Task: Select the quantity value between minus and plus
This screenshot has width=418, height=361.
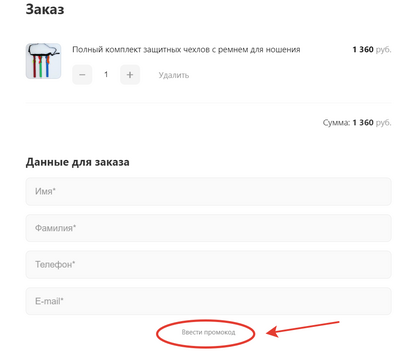Action: click(106, 74)
